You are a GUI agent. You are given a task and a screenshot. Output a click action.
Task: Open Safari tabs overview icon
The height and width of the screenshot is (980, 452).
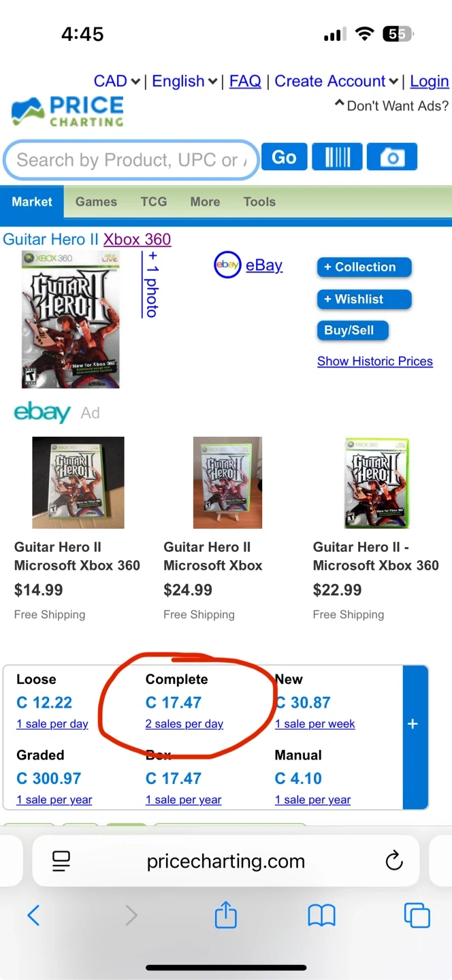click(x=417, y=915)
